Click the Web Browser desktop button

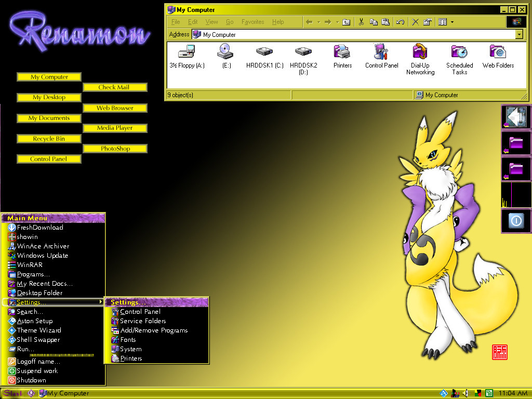[115, 108]
